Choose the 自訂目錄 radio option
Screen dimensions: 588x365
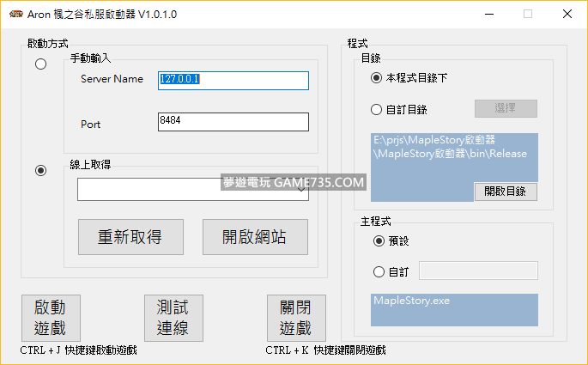pyautogui.click(x=377, y=109)
